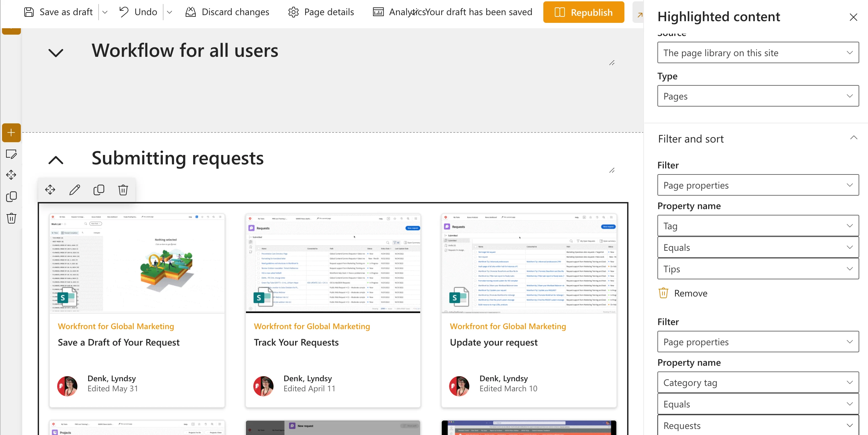This screenshot has width=868, height=435.
Task: Open the Type dropdown showing Pages
Action: [757, 96]
